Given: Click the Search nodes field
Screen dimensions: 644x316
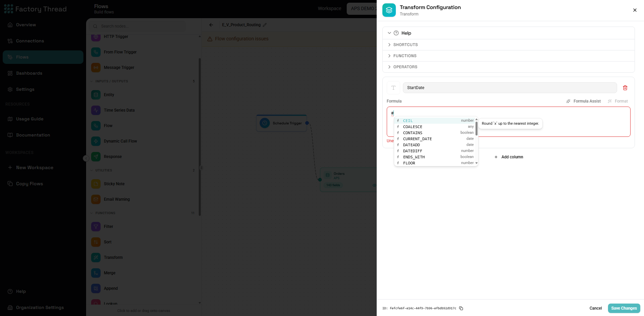Looking at the screenshot, I should tap(138, 26).
